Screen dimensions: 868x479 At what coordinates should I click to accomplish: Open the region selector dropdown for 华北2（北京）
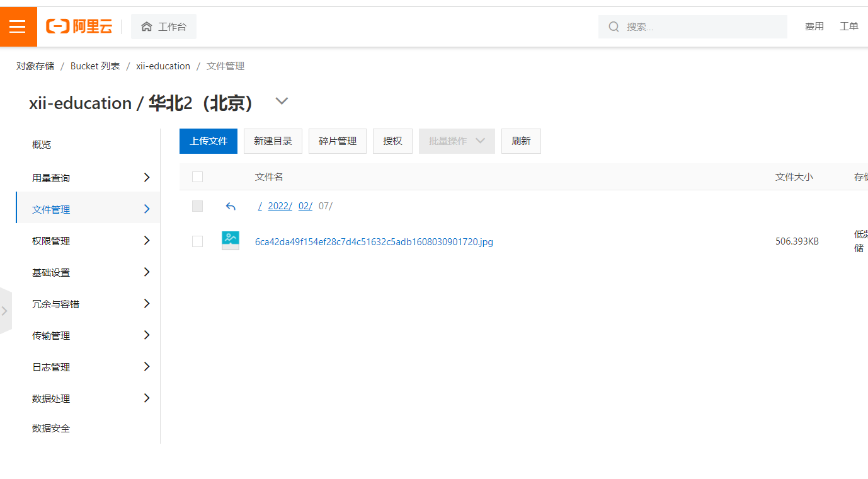pyautogui.click(x=282, y=101)
